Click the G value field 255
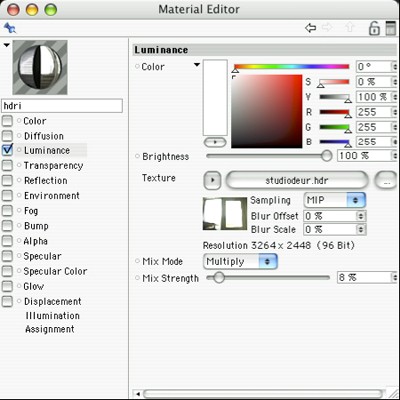 pos(374,127)
